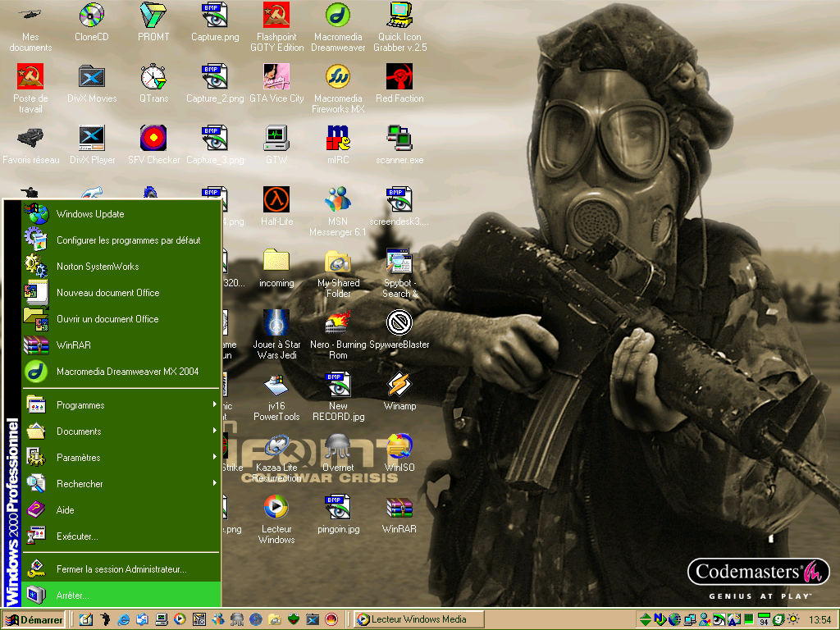Launch Flashpoint GOTY Edition shortcut
The image size is (840, 630).
pyautogui.click(x=276, y=27)
